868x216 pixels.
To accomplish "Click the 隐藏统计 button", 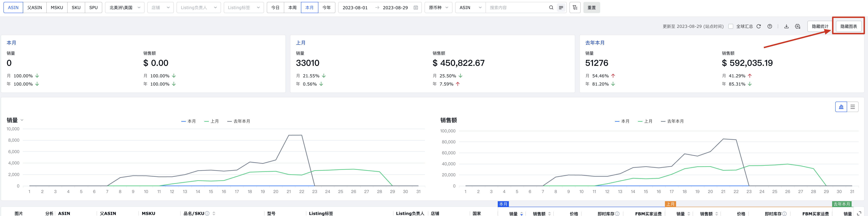I will 820,26.
